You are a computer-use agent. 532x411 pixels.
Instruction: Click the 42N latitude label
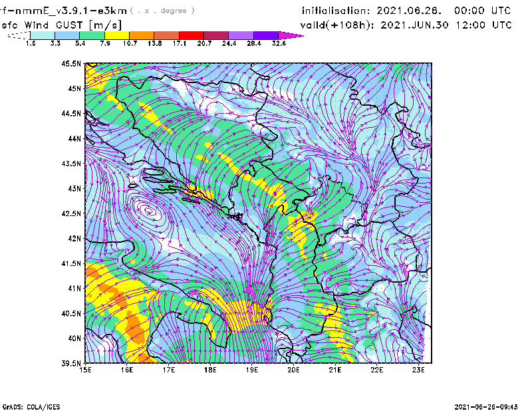coord(74,239)
